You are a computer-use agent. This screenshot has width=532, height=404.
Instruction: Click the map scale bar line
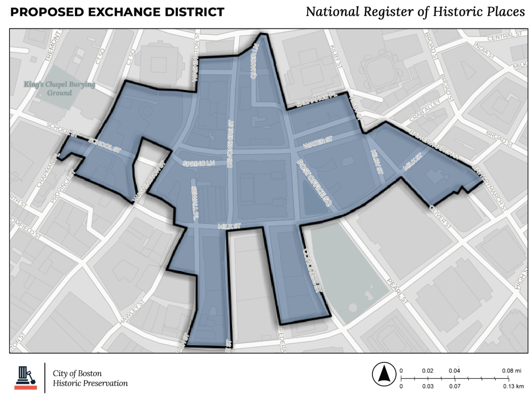click(455, 378)
